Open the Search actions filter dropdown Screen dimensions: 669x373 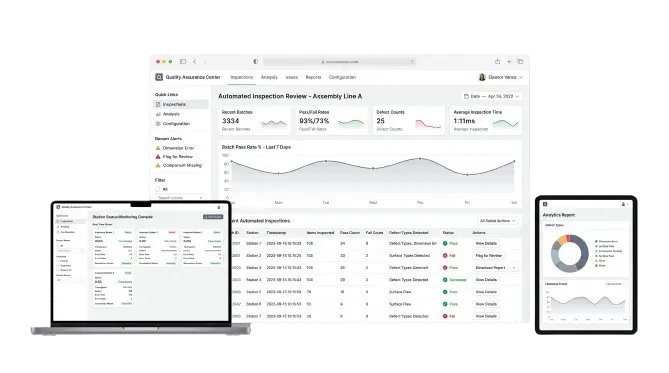180,198
